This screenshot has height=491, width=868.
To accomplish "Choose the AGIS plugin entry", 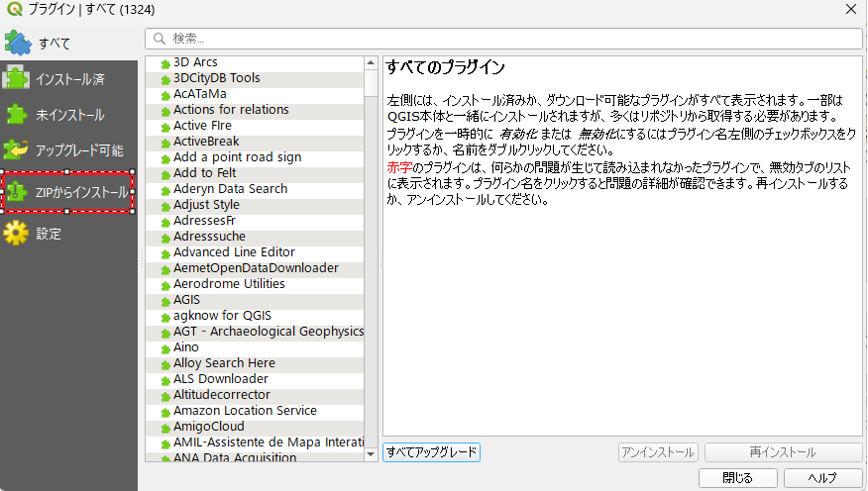I will pos(186,300).
